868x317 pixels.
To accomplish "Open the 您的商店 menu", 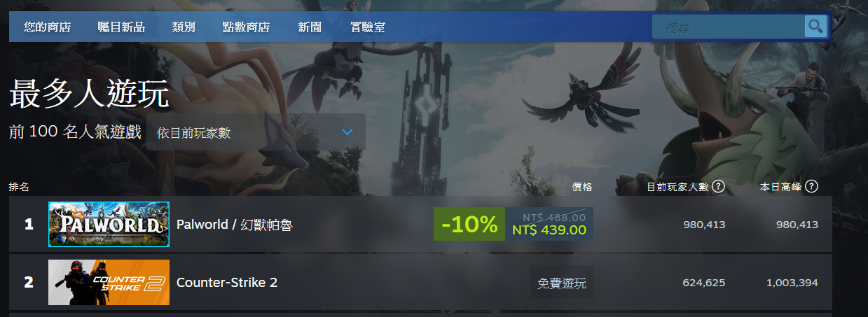I will click(x=47, y=27).
